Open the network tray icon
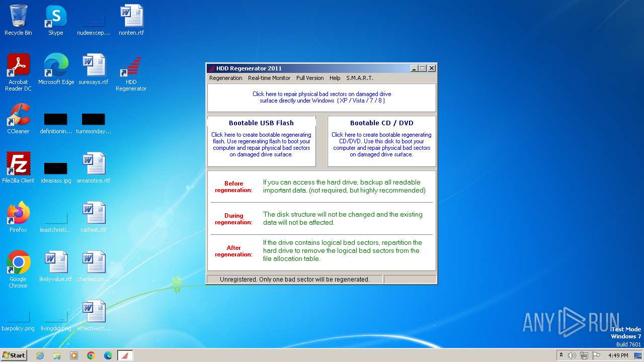 pyautogui.click(x=584, y=355)
